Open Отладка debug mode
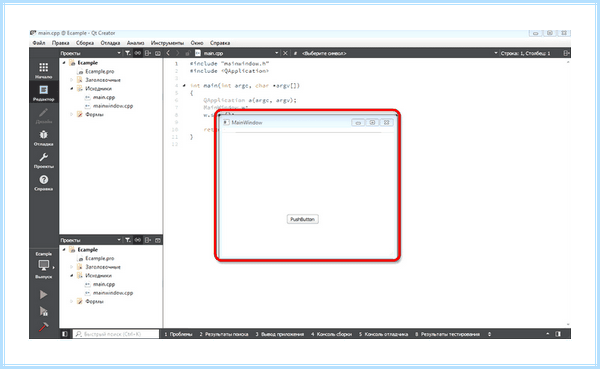The width and height of the screenshot is (600, 369). click(44, 138)
